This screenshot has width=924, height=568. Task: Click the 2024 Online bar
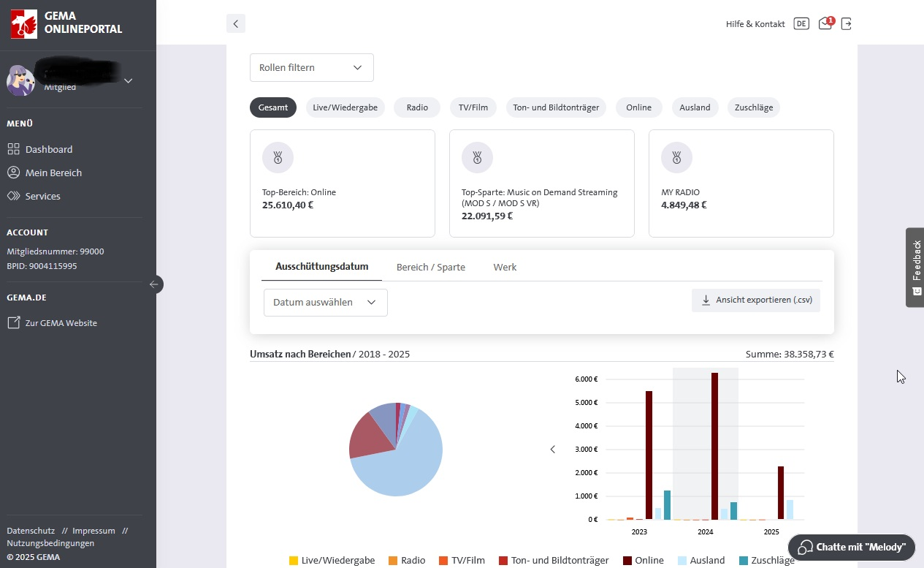(714, 446)
